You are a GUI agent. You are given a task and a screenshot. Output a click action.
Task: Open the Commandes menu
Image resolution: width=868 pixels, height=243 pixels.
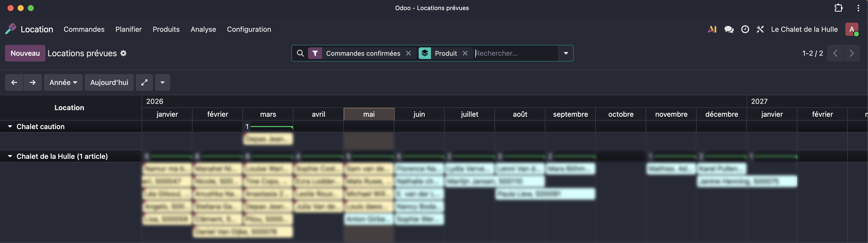(x=84, y=29)
